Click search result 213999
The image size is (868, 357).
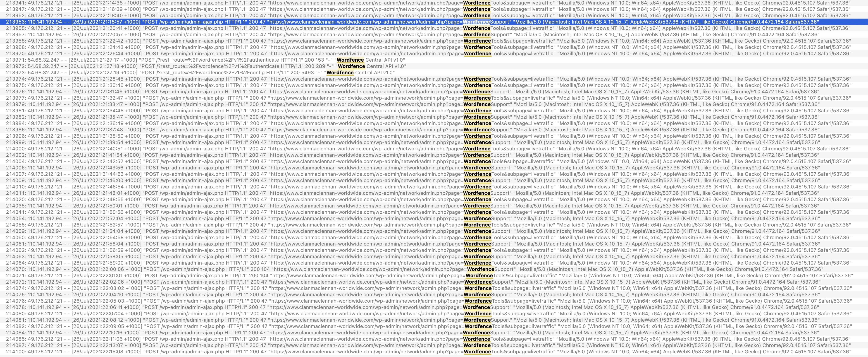[434, 142]
